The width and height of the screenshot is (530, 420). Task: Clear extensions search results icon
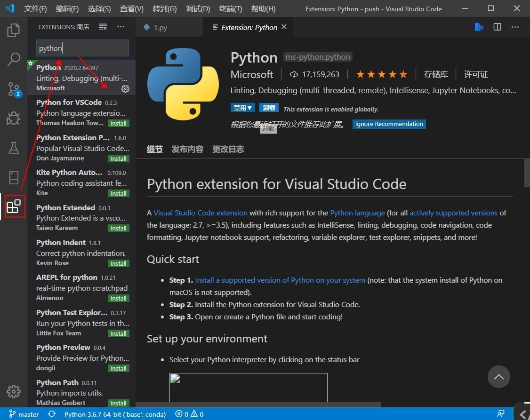pos(103,27)
